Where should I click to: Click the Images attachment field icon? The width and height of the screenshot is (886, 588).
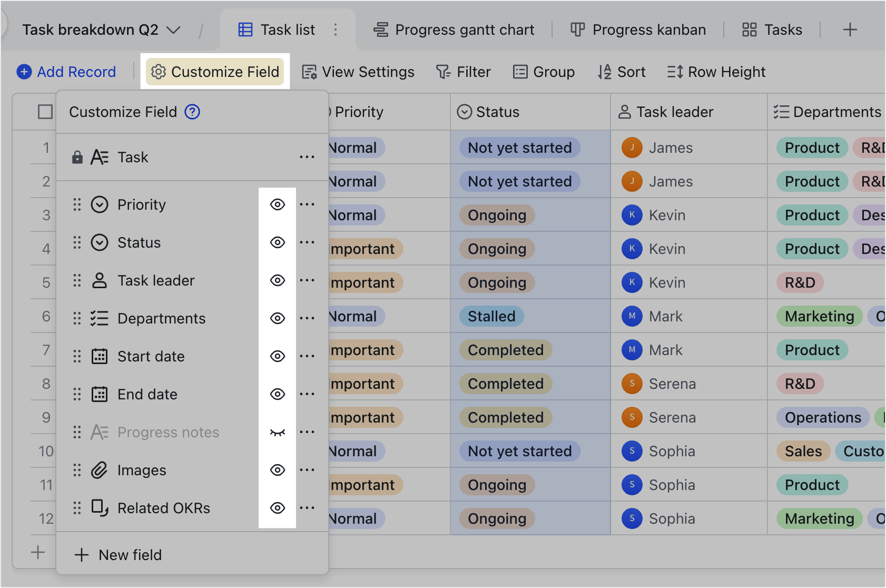point(99,470)
